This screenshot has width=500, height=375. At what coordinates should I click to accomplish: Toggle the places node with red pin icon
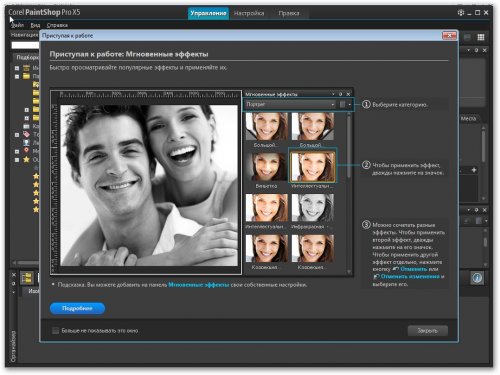pos(17,151)
